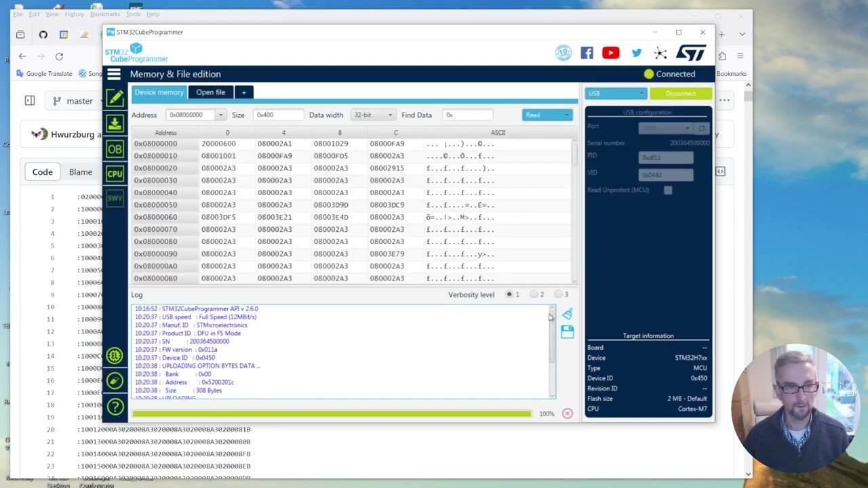Click the Find Data input field
Viewport: 868px width, 488px height.
[467, 115]
